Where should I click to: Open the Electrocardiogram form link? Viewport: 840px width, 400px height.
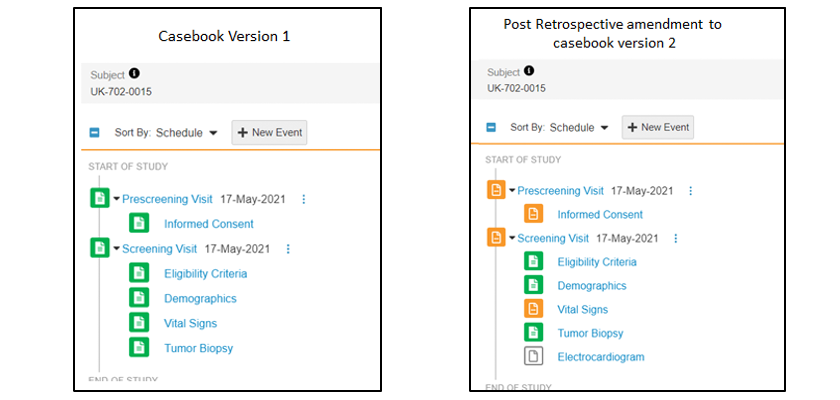click(600, 356)
